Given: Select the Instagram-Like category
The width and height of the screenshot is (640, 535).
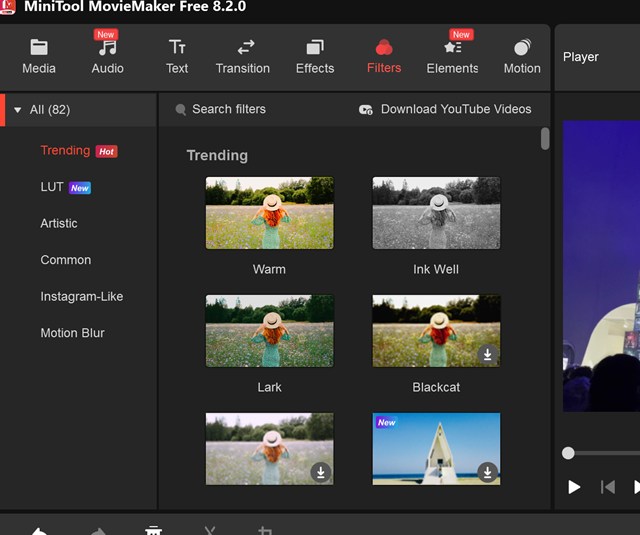Looking at the screenshot, I should 82,296.
